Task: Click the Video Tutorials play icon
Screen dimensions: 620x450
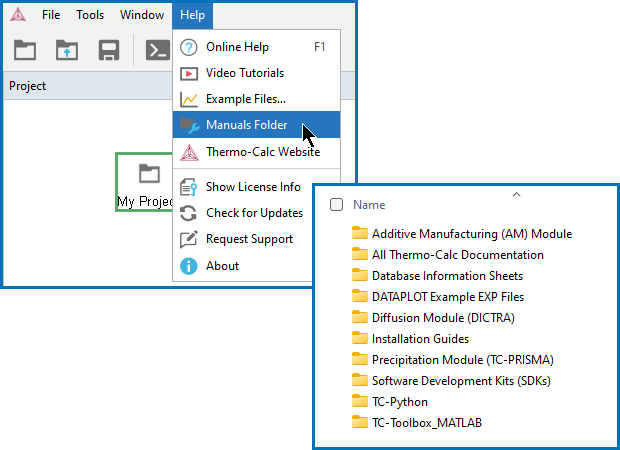Action: (x=189, y=74)
